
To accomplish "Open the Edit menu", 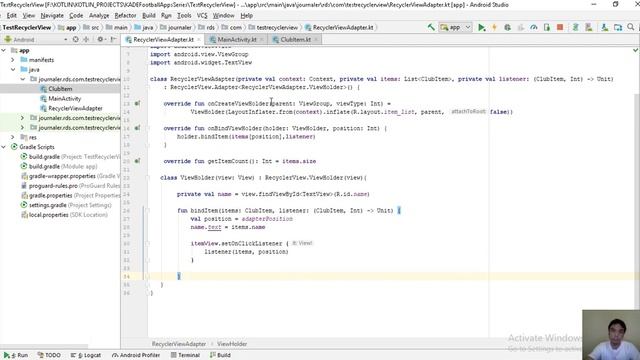I will [x=11, y=16].
